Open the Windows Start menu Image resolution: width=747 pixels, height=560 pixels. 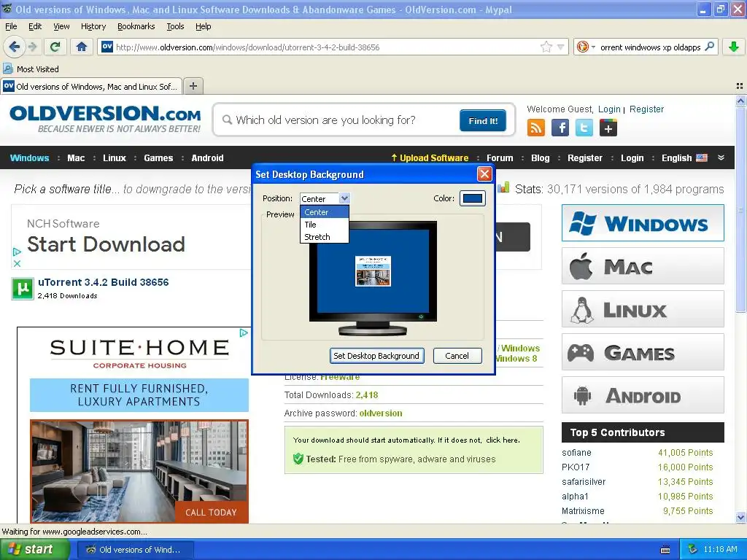(x=35, y=550)
